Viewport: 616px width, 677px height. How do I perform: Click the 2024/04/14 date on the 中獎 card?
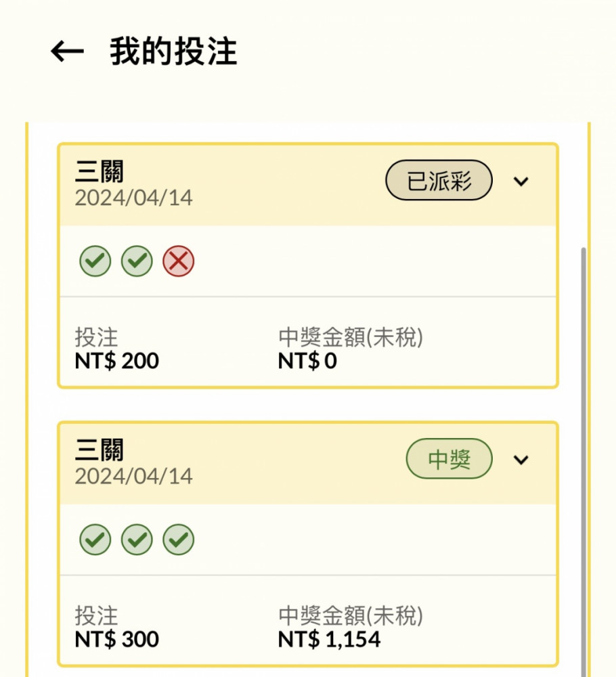coord(133,476)
